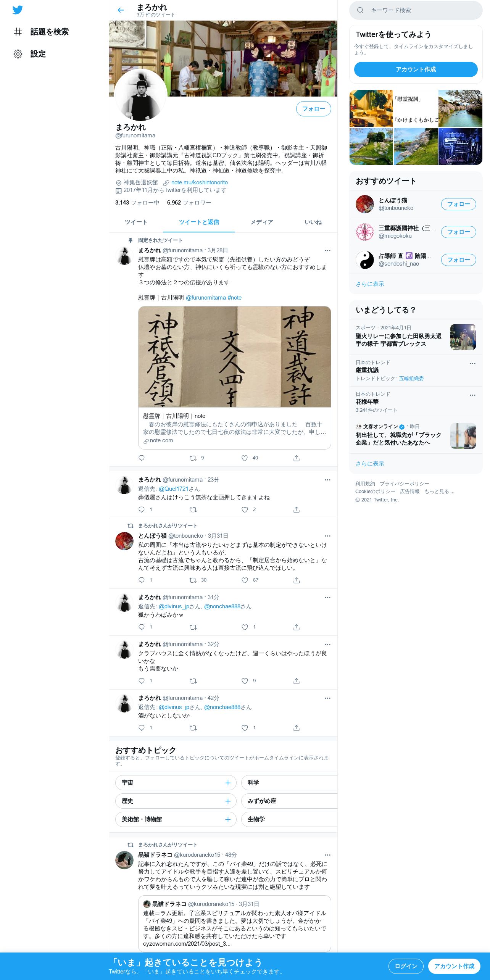The width and height of the screenshot is (490, 980).
Task: Open more menu for 厳重抗議 trend
Action: (472, 363)
